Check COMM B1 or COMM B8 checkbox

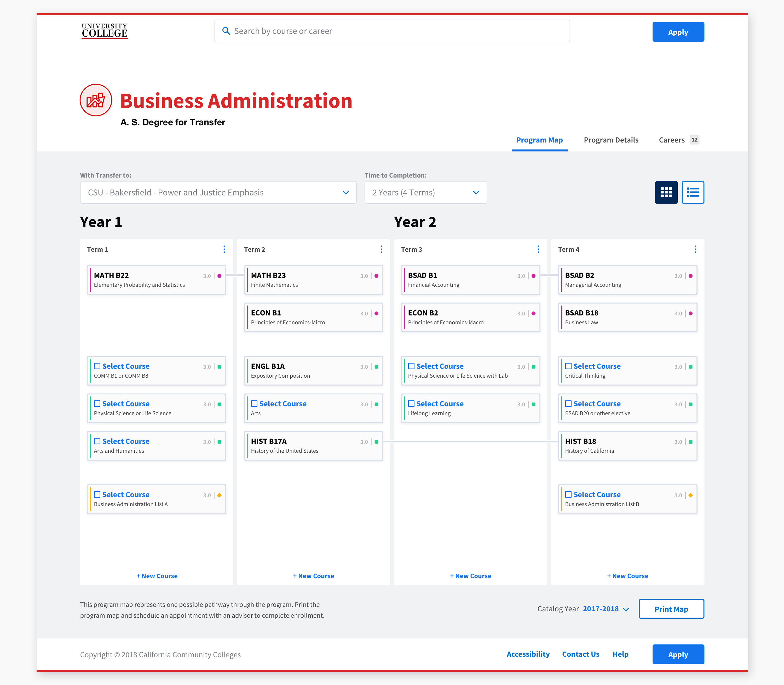97,366
